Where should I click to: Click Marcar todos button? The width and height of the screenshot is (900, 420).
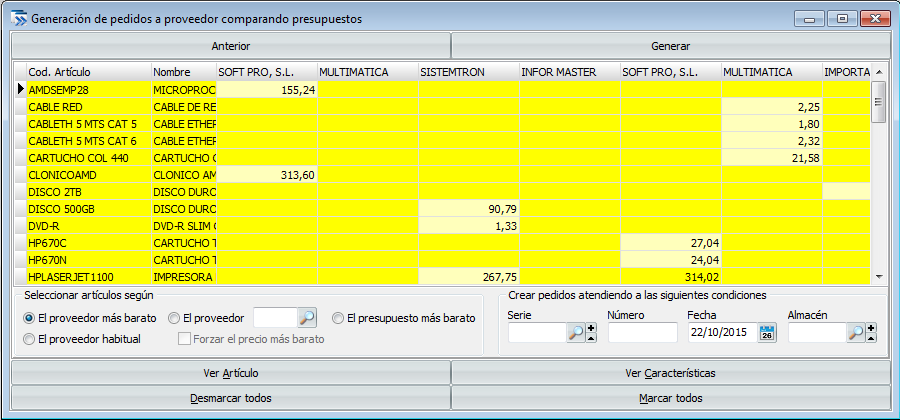tap(670, 398)
